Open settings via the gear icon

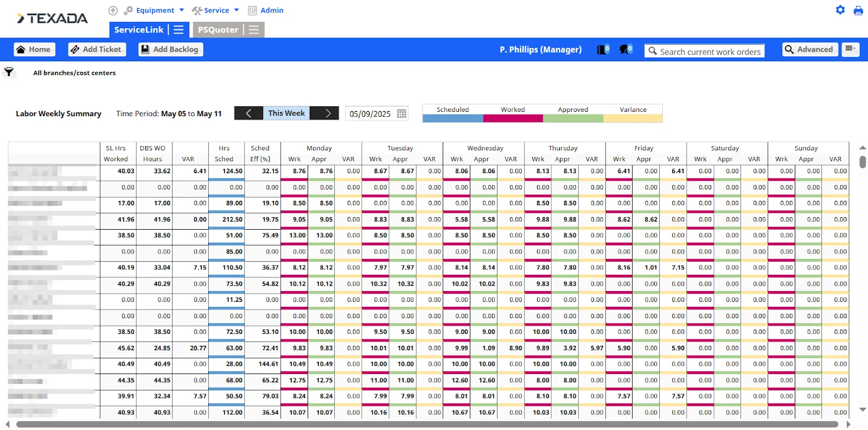tap(840, 10)
